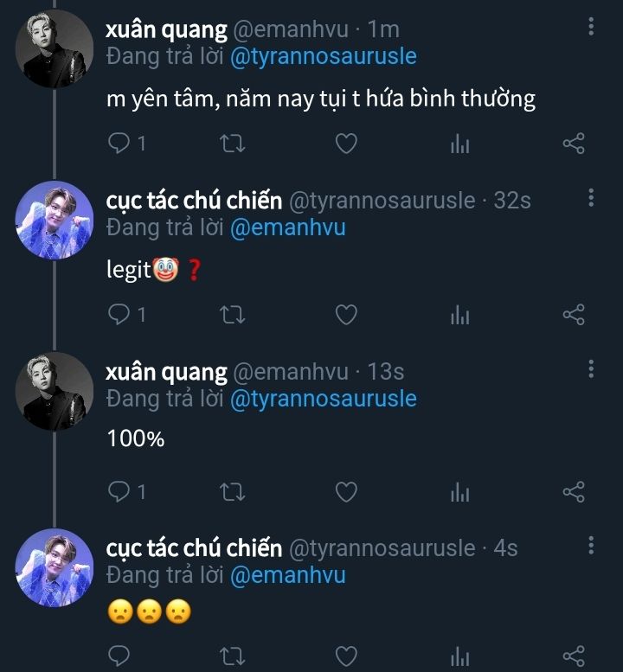Open more options on "legit" tweet
This screenshot has width=623, height=672.
591,198
